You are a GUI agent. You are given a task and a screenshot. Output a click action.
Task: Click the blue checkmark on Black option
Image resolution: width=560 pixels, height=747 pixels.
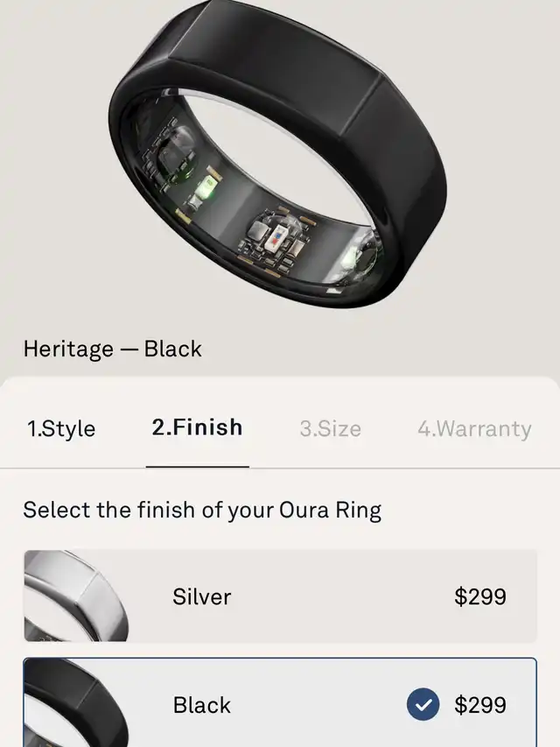(x=423, y=704)
